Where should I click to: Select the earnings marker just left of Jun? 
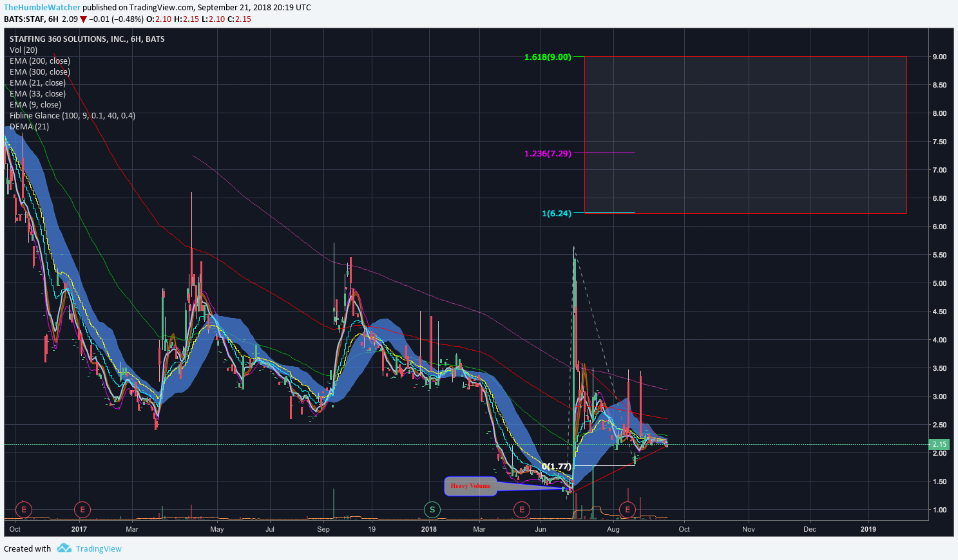coord(521,510)
